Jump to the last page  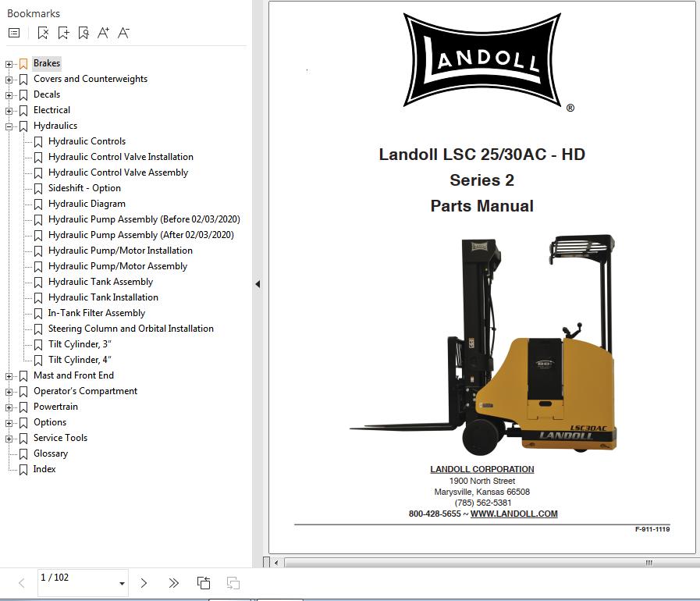pyautogui.click(x=174, y=583)
